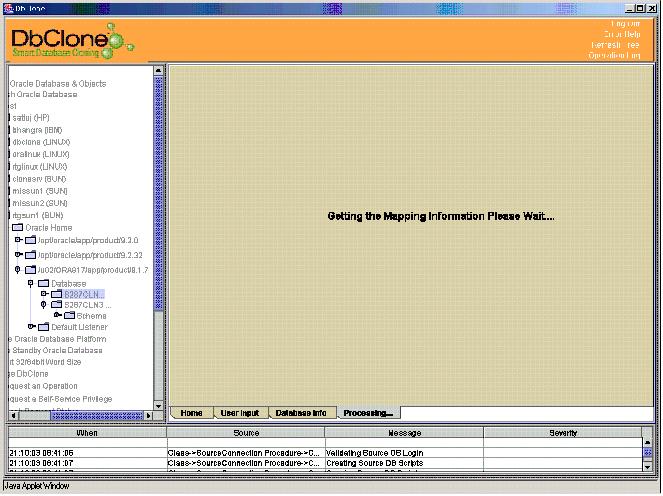The image size is (663, 496).
Task: Select the cloneserv (SUN) host
Action: (x=39, y=179)
